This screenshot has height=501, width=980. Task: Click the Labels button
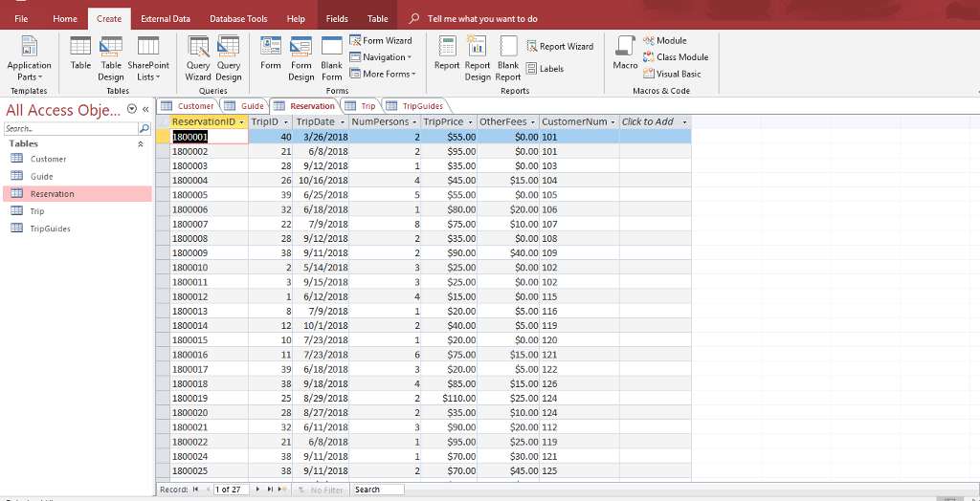coord(546,69)
